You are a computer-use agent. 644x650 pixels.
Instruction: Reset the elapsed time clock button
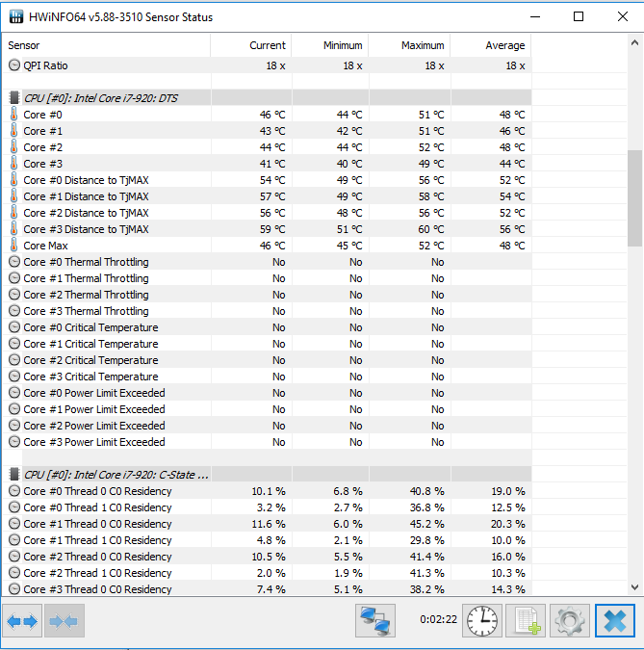[x=482, y=620]
